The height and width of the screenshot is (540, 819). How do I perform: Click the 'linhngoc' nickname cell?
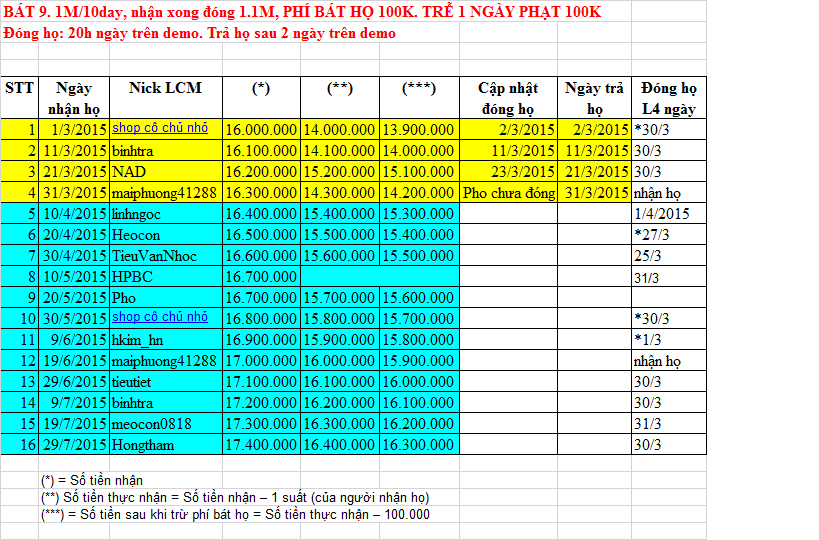pyautogui.click(x=165, y=213)
